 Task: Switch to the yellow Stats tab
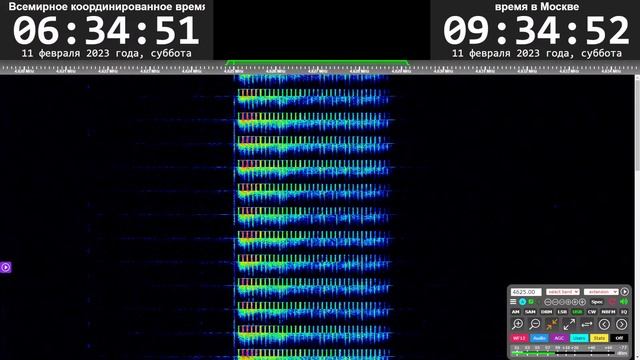599,338
